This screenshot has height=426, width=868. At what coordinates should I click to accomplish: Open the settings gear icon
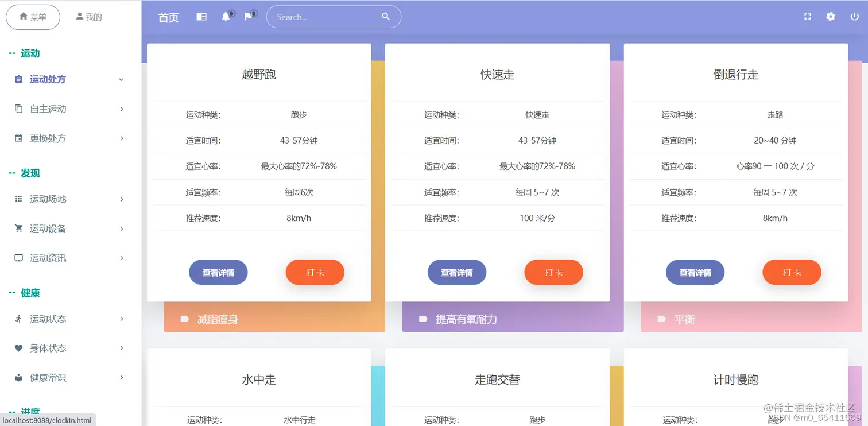pyautogui.click(x=830, y=17)
